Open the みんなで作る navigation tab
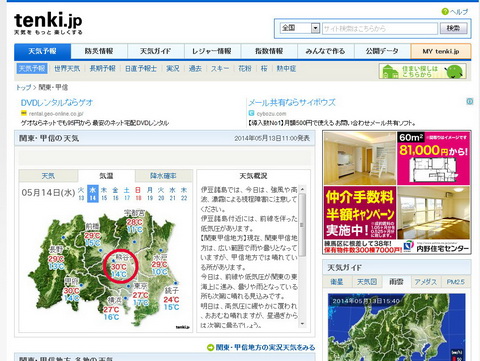 326,51
